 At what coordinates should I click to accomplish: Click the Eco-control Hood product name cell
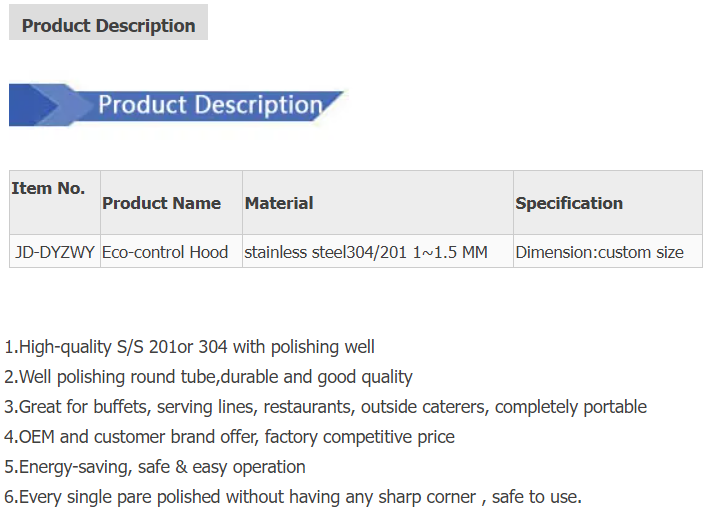click(171, 251)
